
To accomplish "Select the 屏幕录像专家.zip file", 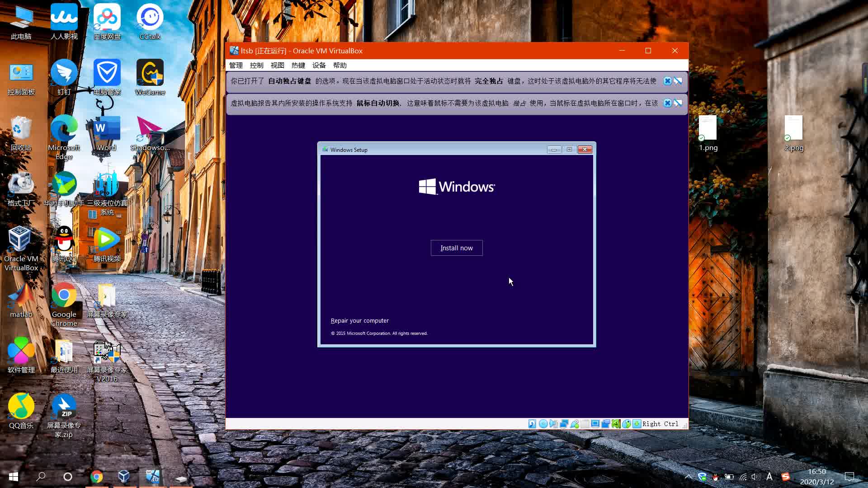I will (x=64, y=416).
